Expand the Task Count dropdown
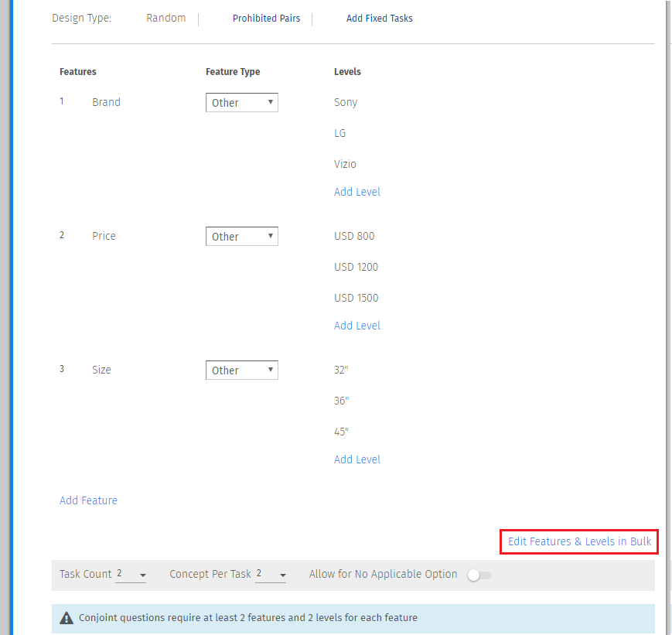The height and width of the screenshot is (635, 672). pyautogui.click(x=131, y=575)
